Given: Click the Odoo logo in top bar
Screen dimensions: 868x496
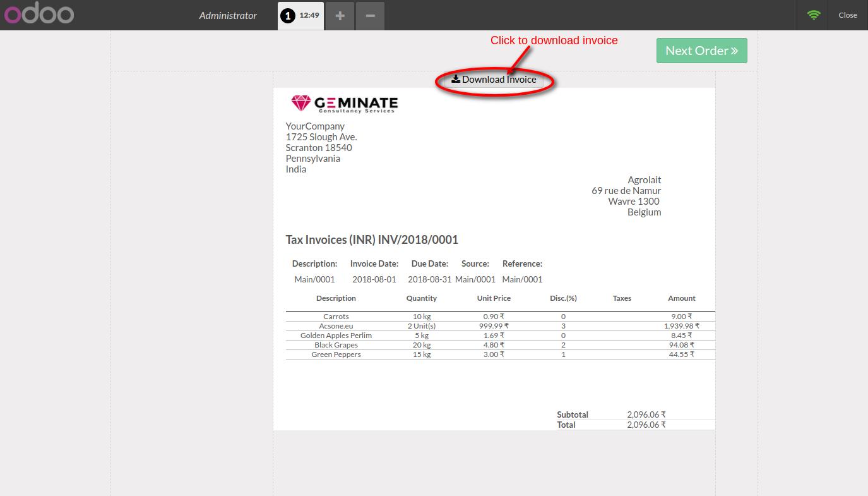Looking at the screenshot, I should [x=39, y=15].
